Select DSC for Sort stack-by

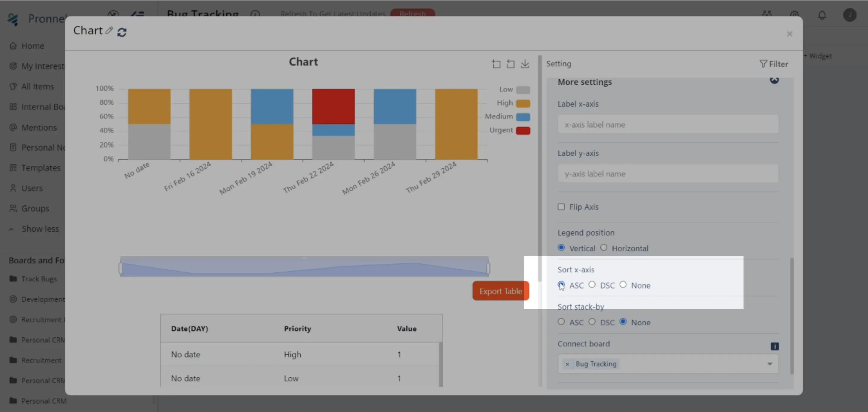coord(592,322)
